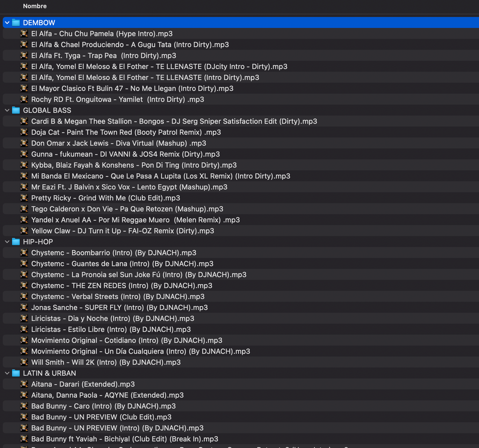This screenshot has width=479, height=448.
Task: Click mp3 icon for Grind With Me
Action: pyautogui.click(x=24, y=198)
